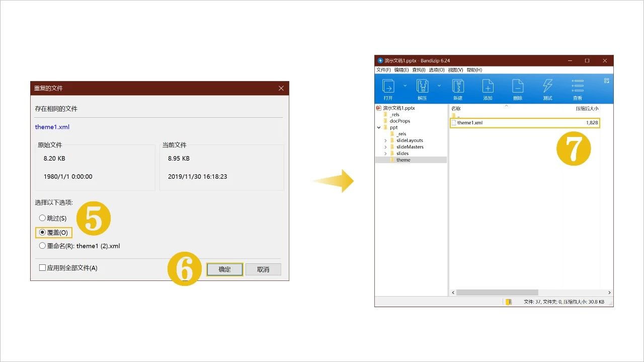This screenshot has width=644, height=362.
Task: Select the docProps folder
Action: [396, 121]
